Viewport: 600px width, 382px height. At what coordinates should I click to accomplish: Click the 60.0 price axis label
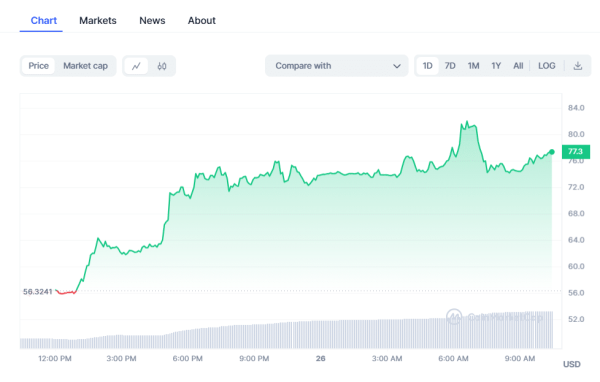tap(576, 266)
